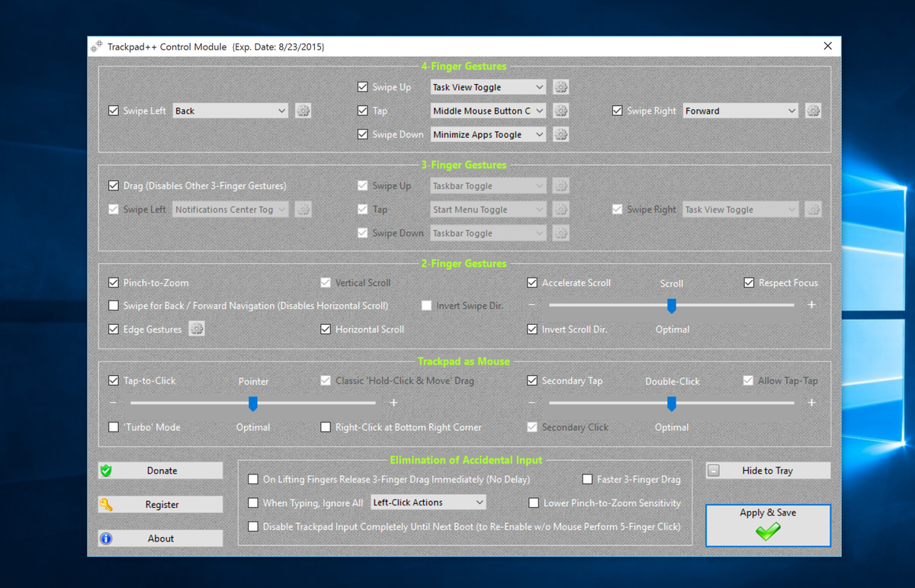The image size is (915, 588).
Task: Open settings gear beside Swipe Up Task View Toggle
Action: [x=560, y=86]
